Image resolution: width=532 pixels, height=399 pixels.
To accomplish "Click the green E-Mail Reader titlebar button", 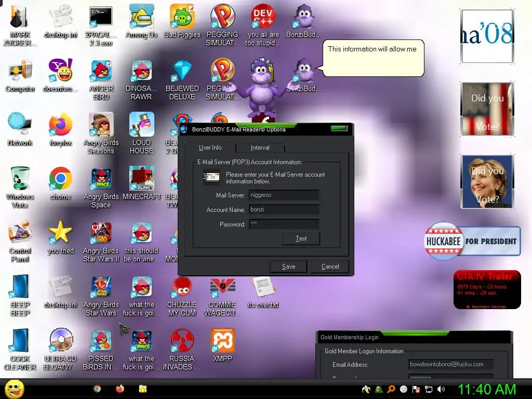I will [339, 128].
